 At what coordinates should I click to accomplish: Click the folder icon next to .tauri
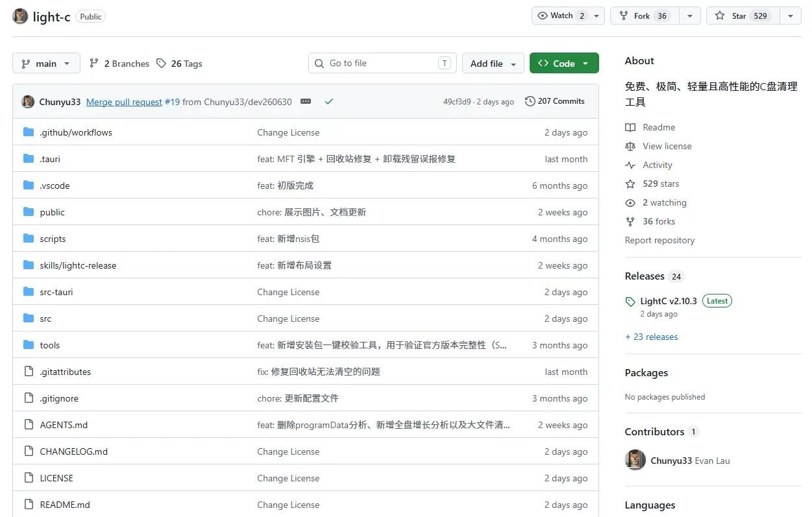point(28,159)
